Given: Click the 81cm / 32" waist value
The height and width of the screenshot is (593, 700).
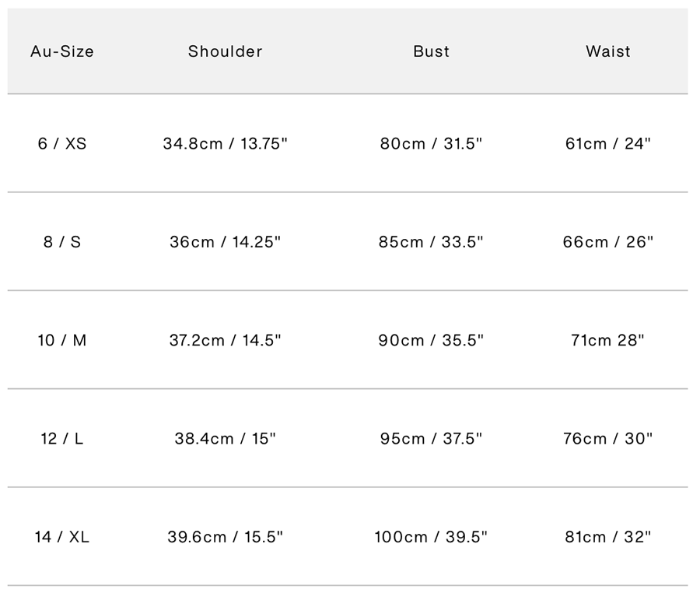Looking at the screenshot, I should (608, 537).
